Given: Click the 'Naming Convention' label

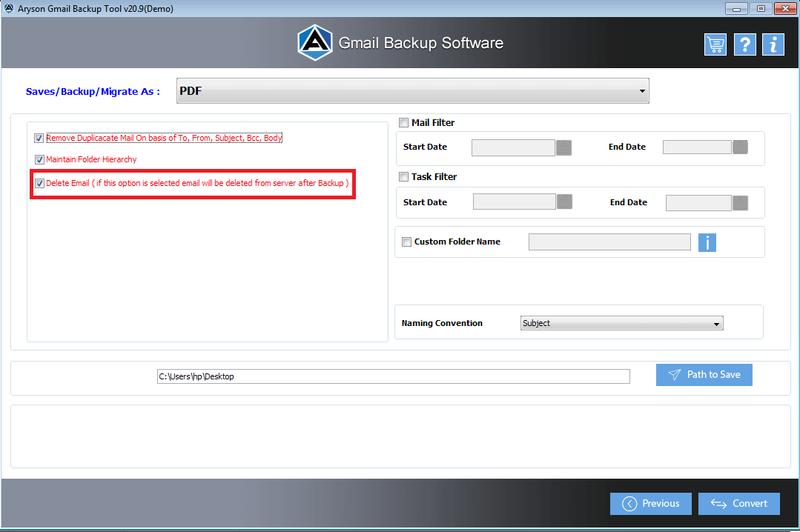Looking at the screenshot, I should 442,323.
